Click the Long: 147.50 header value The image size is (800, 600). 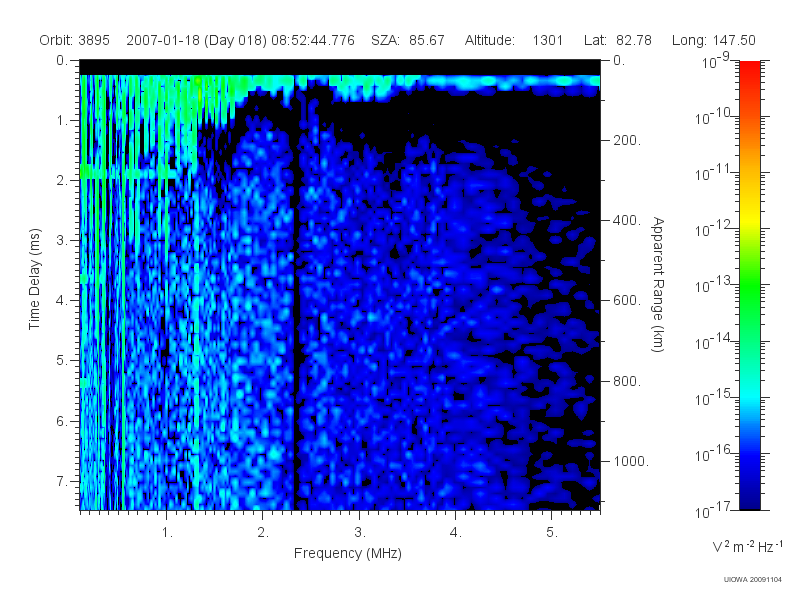pos(713,40)
